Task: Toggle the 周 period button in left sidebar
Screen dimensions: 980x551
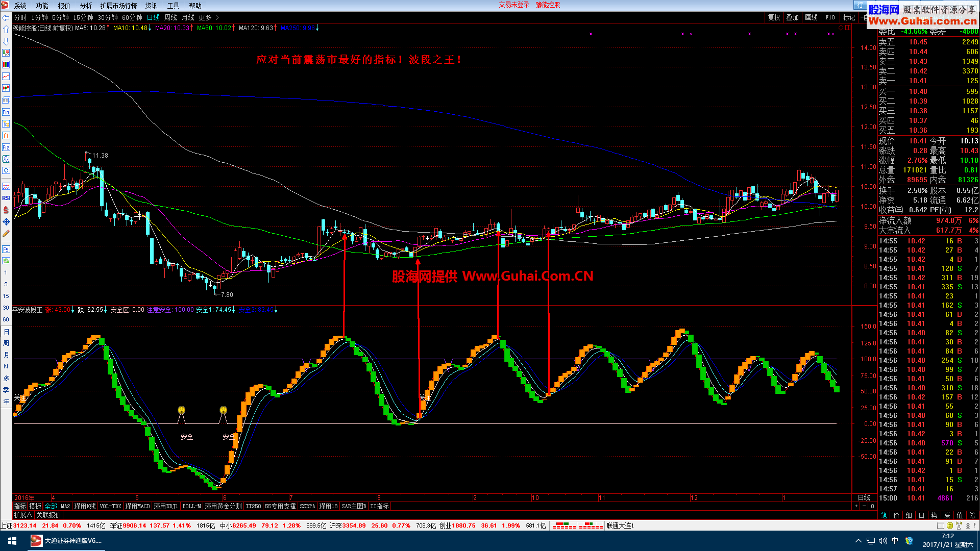Action: 6,343
